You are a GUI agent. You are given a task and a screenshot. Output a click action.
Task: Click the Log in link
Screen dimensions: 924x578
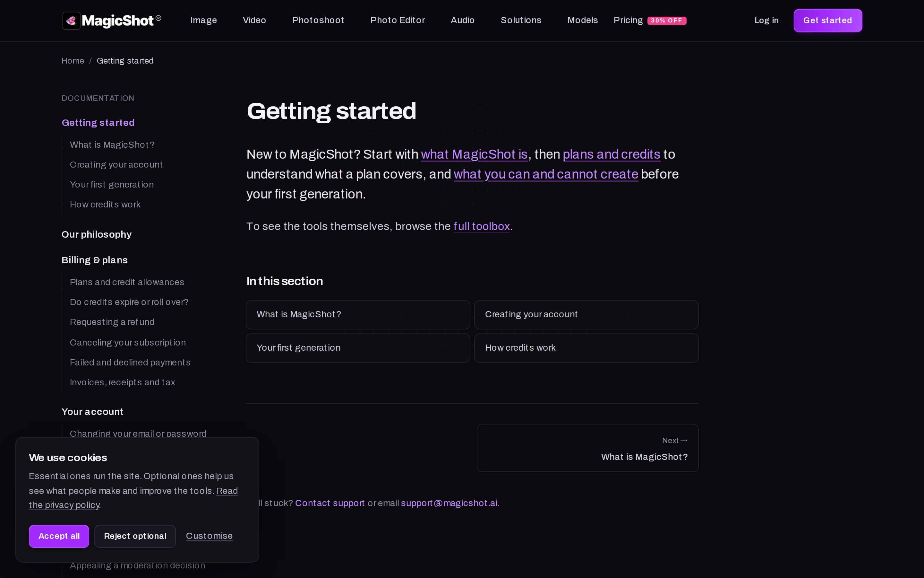pyautogui.click(x=766, y=20)
